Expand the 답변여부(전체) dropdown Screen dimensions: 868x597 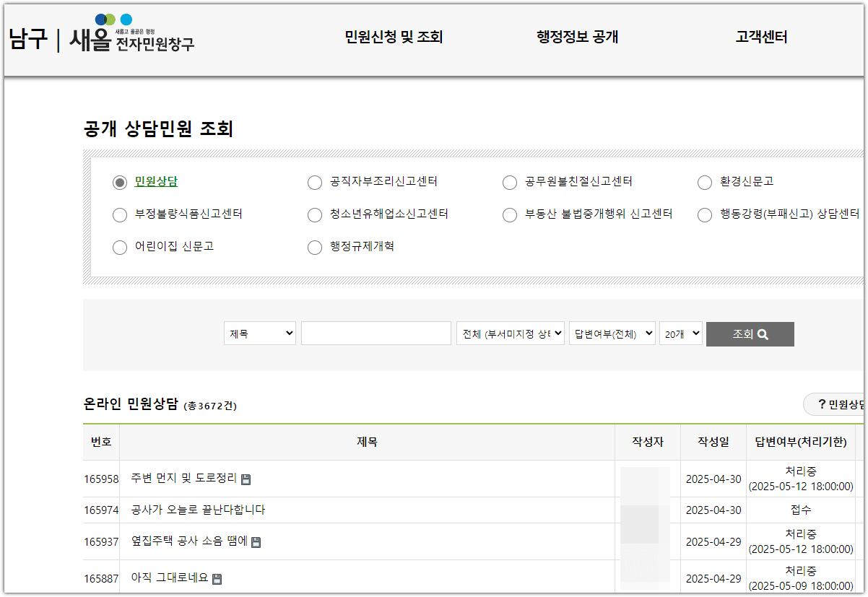tap(612, 334)
